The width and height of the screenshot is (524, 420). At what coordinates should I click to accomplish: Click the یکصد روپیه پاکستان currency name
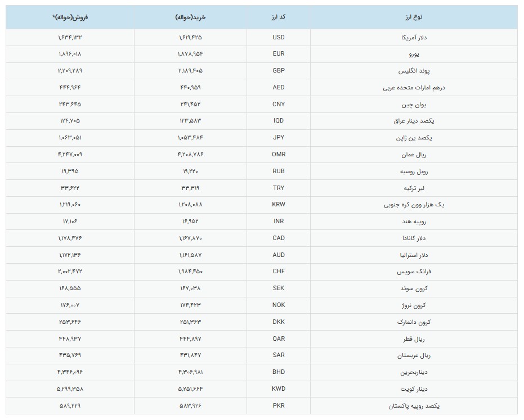[414, 406]
